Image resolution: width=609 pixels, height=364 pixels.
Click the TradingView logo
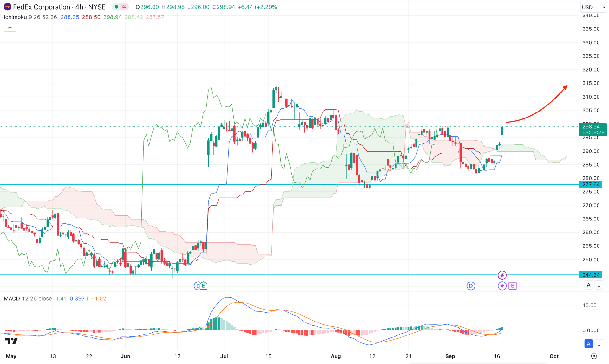(x=11, y=341)
